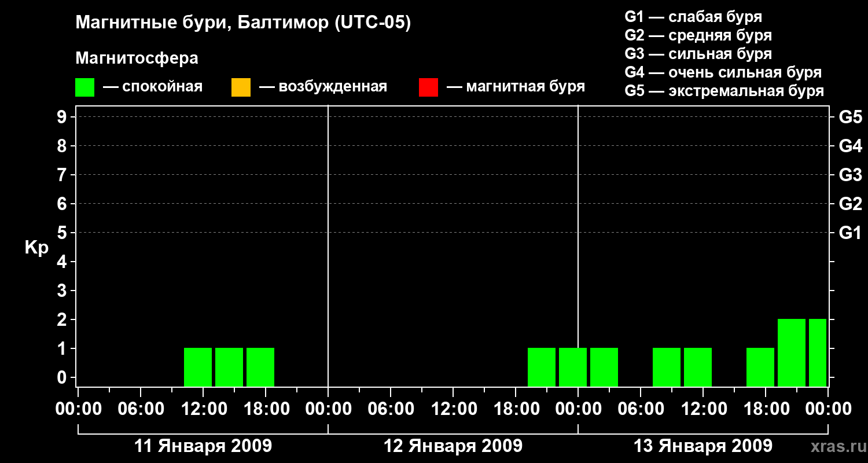Image resolution: width=868 pixels, height=463 pixels.
Task: Select the '12 Января 2009' date label
Action: pyautogui.click(x=453, y=446)
